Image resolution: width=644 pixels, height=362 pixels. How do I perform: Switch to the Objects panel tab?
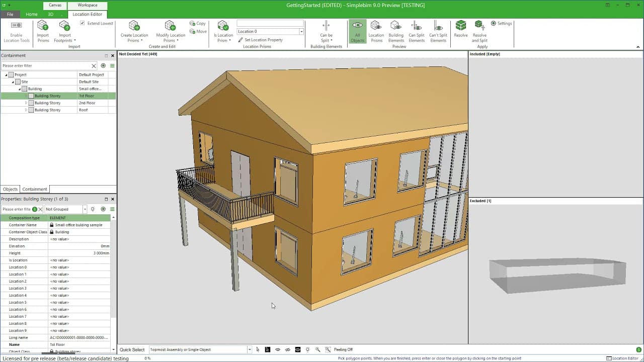click(10, 189)
